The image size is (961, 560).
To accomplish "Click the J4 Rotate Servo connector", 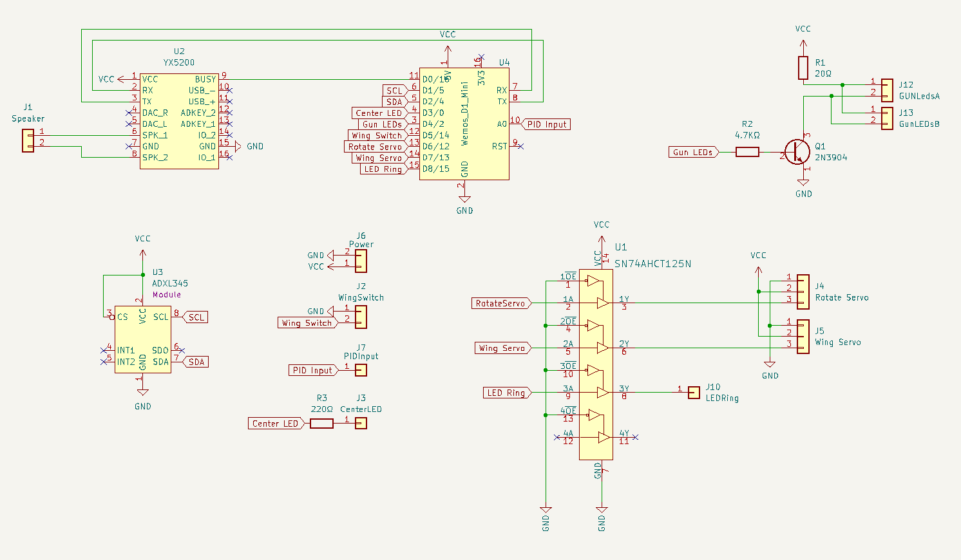I will [803, 292].
